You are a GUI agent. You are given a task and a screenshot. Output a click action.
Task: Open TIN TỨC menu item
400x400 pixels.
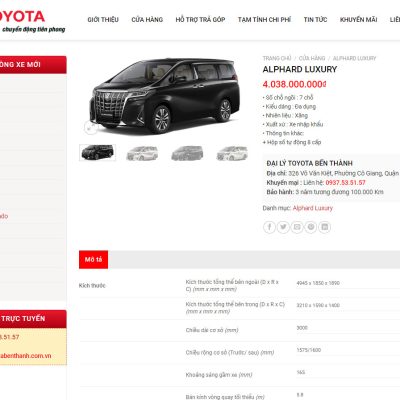[x=315, y=20]
